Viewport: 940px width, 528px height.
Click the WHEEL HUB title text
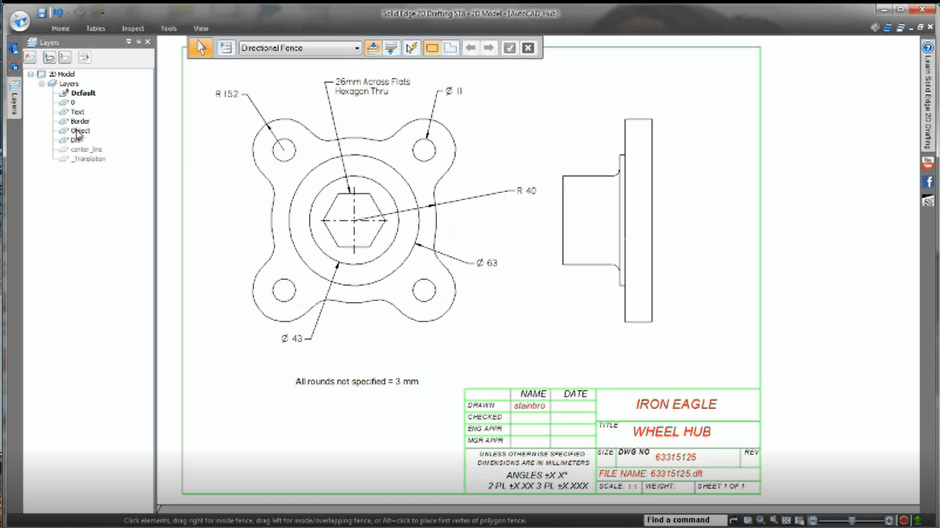672,432
